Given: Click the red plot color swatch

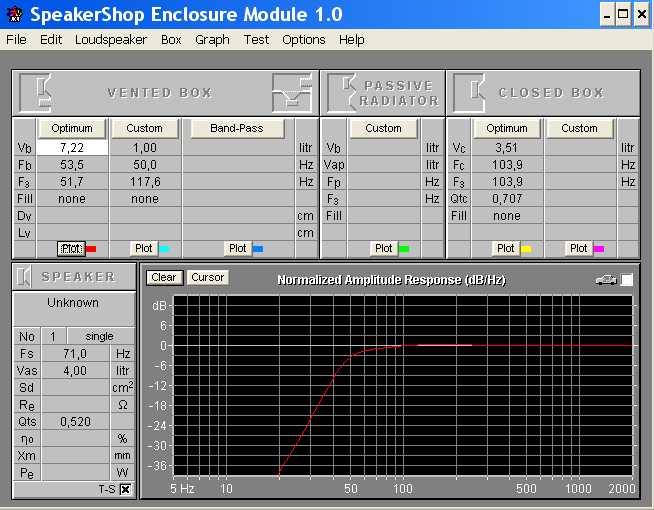Looking at the screenshot, I should coord(91,249).
